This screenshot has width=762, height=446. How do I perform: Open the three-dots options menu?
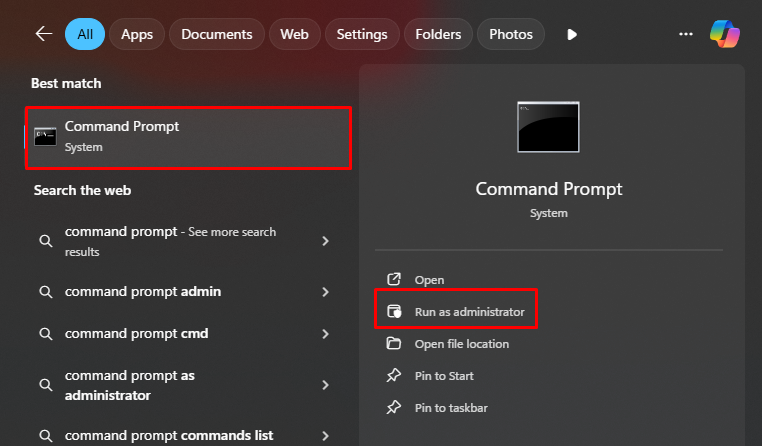pos(686,34)
